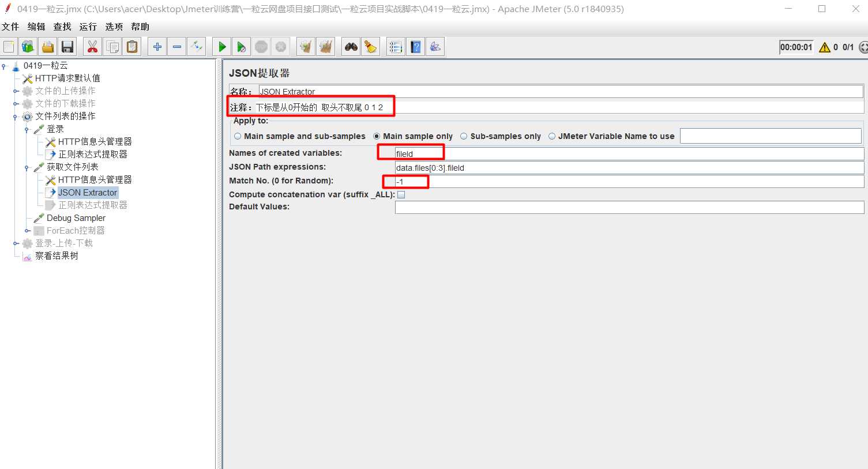Image resolution: width=868 pixels, height=469 pixels.
Task: Expand the 文件的上传操作 thread group
Action: tap(16, 91)
